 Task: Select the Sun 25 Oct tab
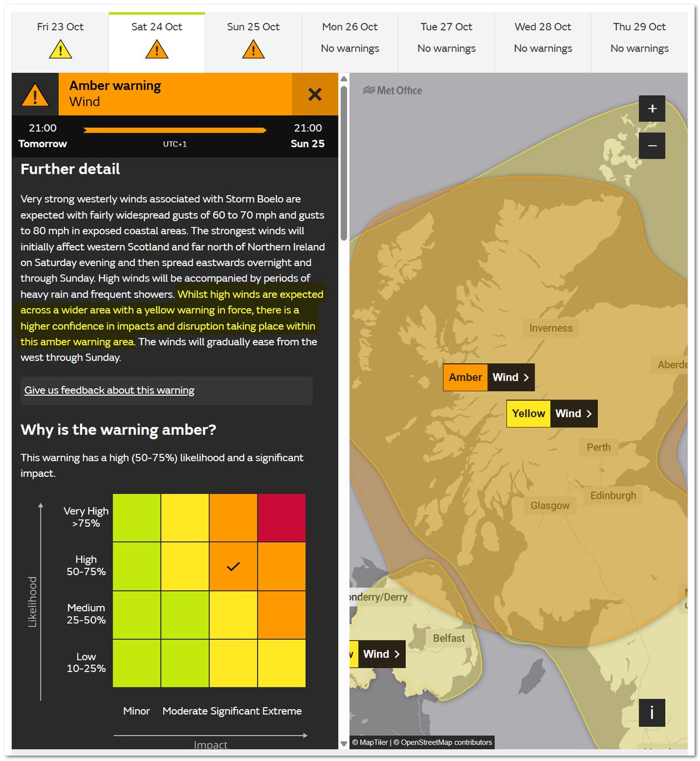pyautogui.click(x=253, y=42)
